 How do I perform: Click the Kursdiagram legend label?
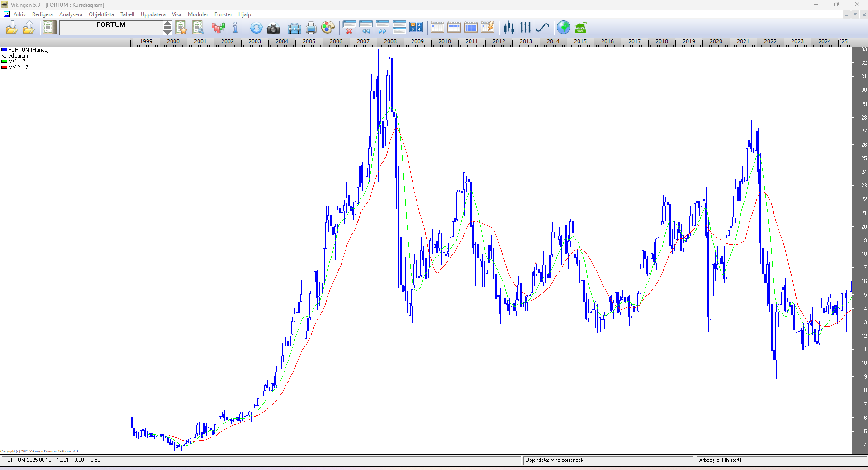coord(14,56)
